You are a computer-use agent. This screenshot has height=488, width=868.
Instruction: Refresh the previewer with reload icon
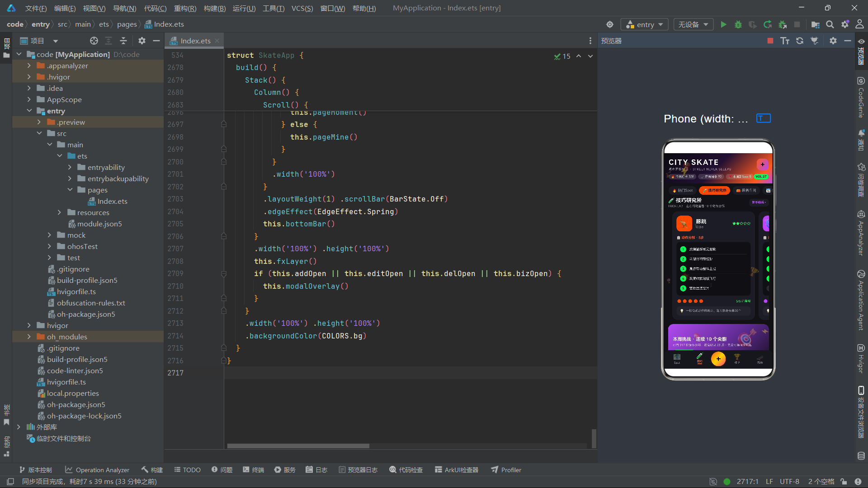(x=800, y=41)
